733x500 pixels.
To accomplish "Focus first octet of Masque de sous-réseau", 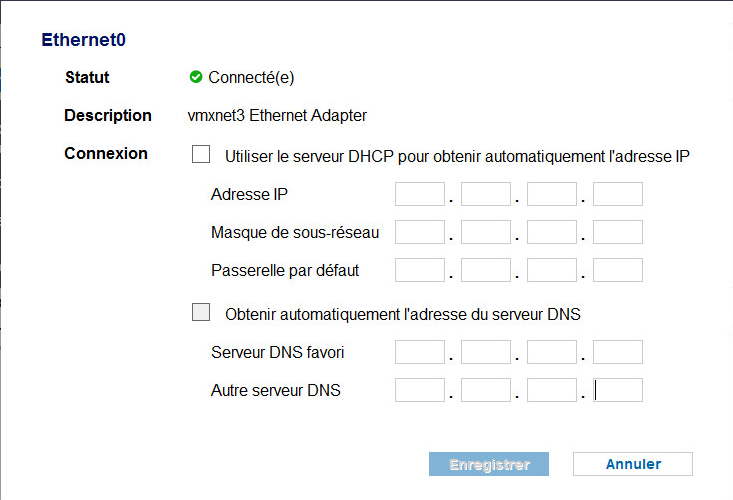I will 420,232.
